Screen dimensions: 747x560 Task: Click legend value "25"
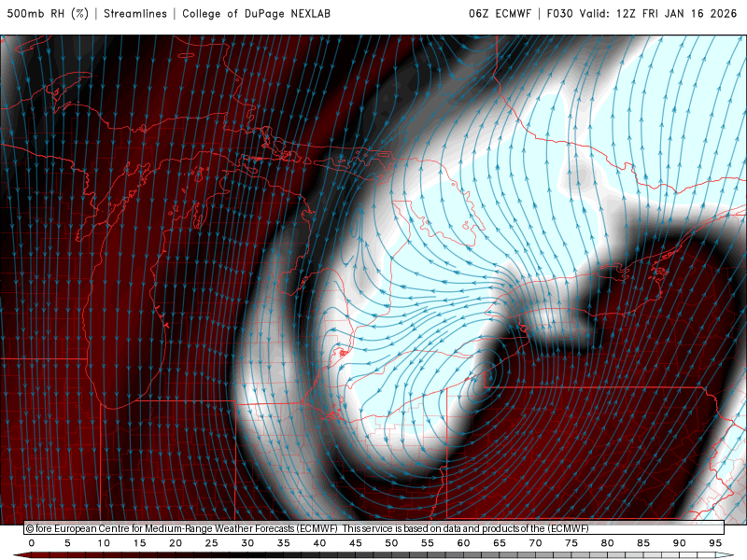(212, 543)
